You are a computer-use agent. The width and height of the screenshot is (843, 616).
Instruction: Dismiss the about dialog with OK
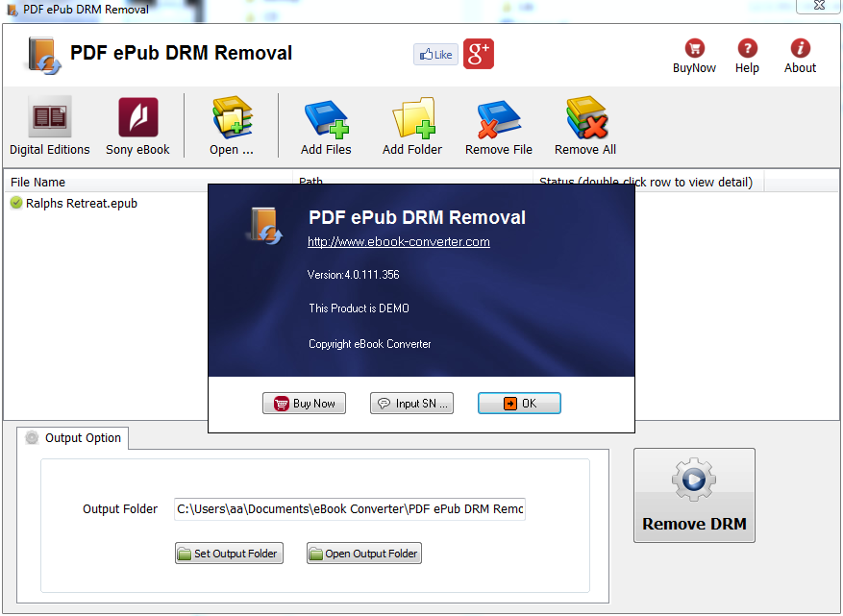click(519, 403)
